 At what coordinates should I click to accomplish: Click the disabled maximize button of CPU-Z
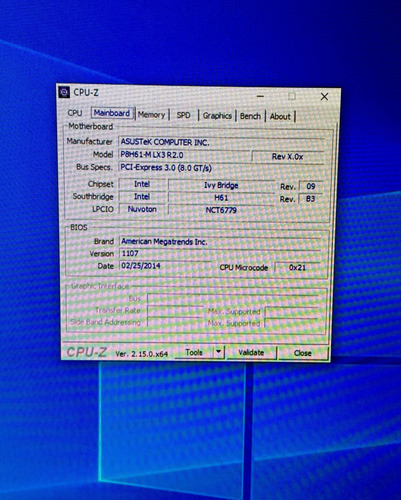click(292, 96)
